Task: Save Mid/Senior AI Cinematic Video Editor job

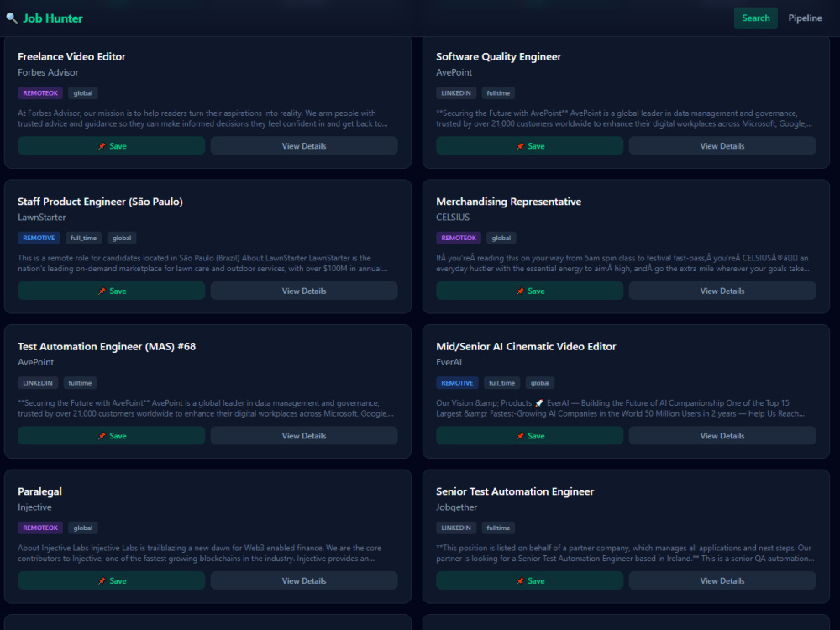Action: click(x=530, y=435)
